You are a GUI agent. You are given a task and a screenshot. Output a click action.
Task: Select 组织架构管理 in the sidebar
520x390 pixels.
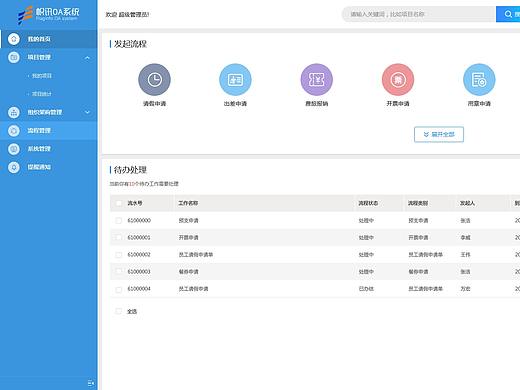click(x=45, y=112)
